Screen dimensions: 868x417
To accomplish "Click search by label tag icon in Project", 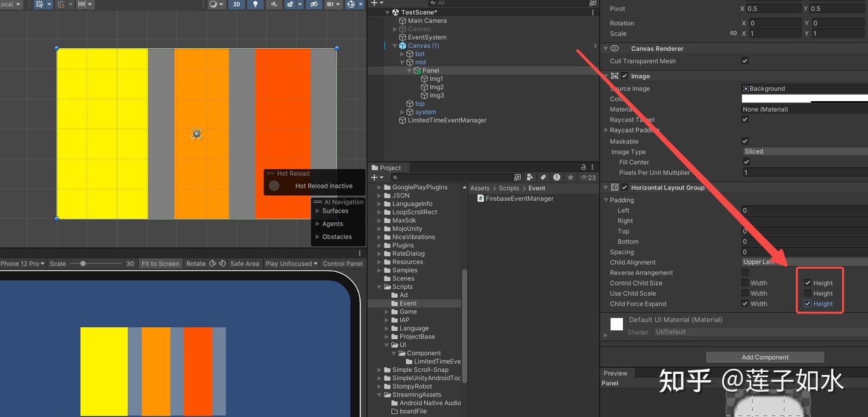I will click(543, 177).
